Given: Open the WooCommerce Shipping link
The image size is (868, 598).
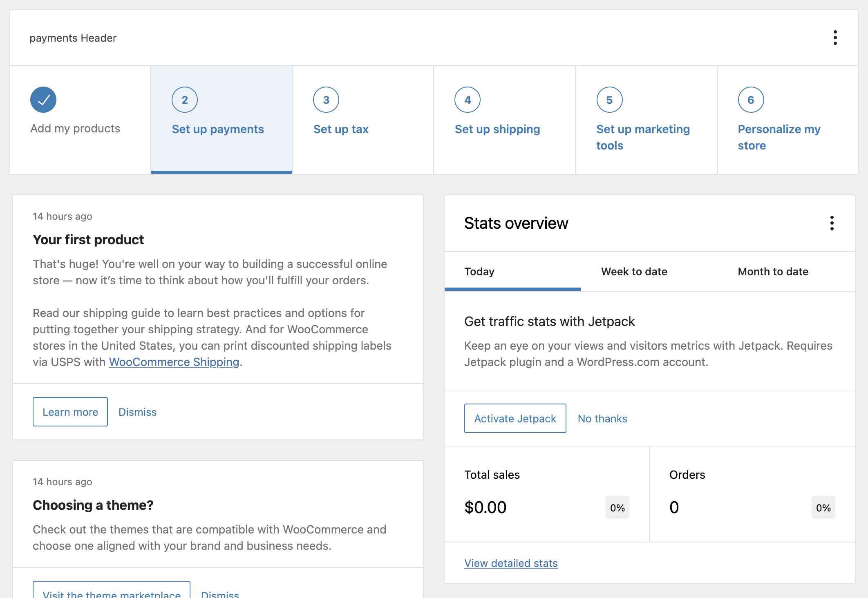Looking at the screenshot, I should [x=174, y=362].
